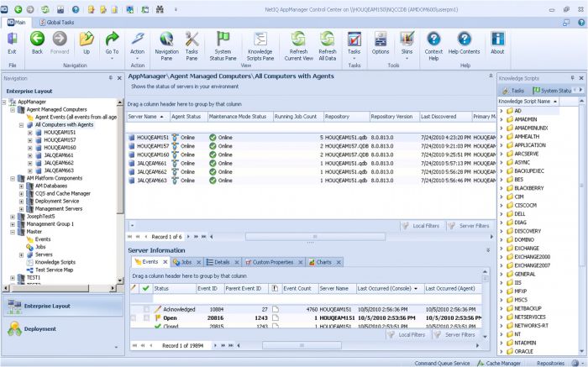The image size is (588, 367).
Task: Sort by Server Name column header
Action: click(148, 117)
